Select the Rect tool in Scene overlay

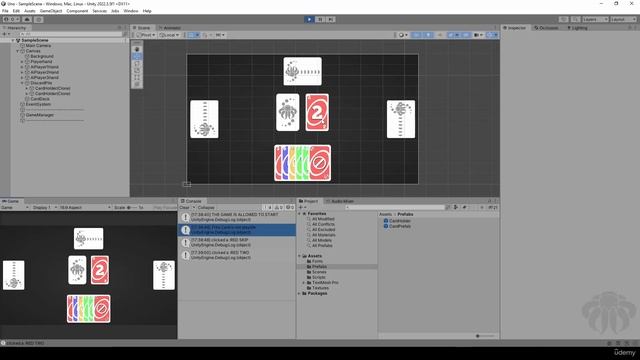coord(137,77)
